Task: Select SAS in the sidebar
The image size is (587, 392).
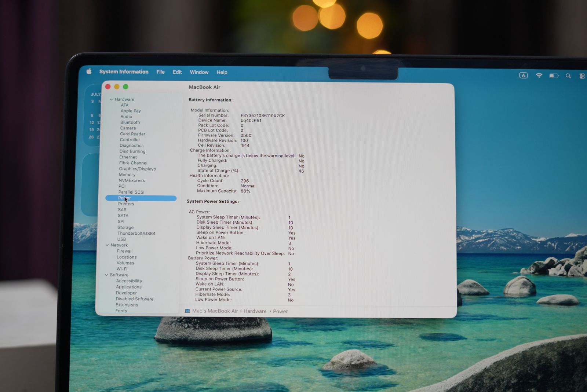Action: point(122,210)
